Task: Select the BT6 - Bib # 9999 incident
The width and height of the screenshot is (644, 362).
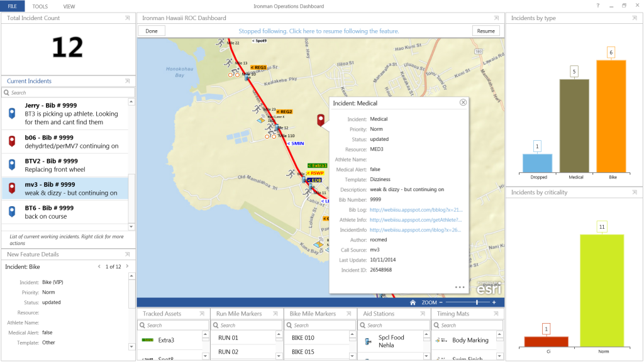Action: click(x=65, y=212)
